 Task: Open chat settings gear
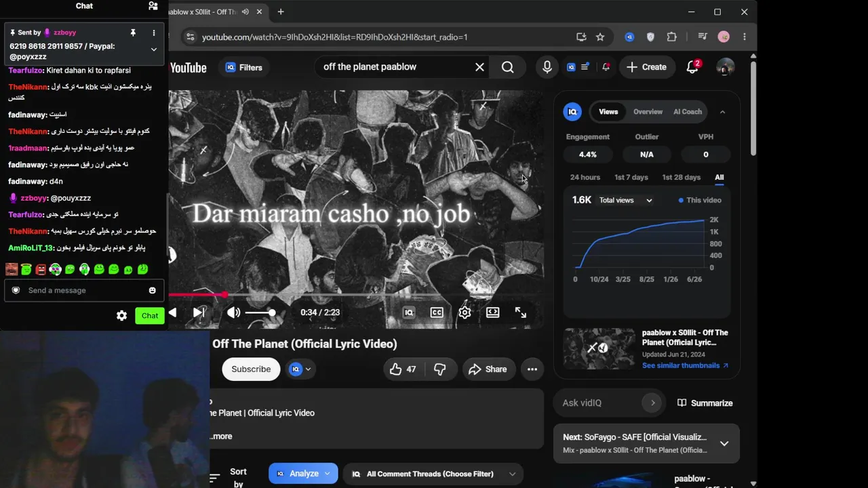point(121,315)
